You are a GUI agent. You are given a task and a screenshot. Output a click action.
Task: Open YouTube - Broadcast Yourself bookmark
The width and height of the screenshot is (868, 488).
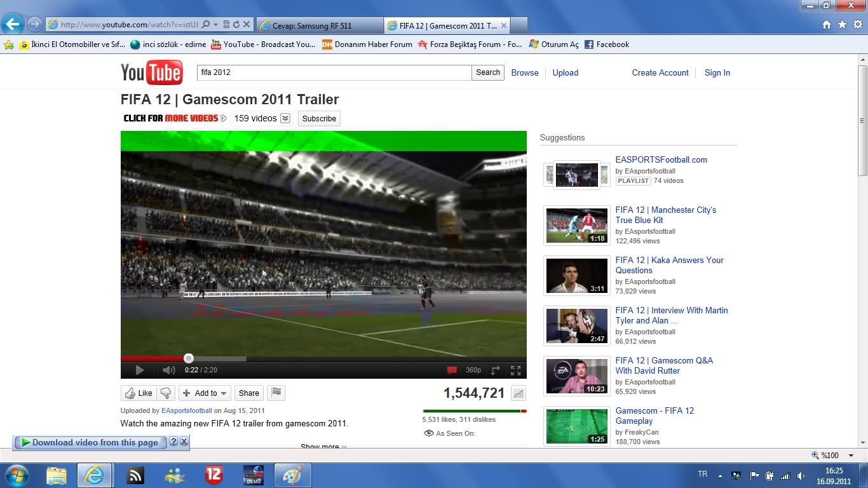pos(263,44)
